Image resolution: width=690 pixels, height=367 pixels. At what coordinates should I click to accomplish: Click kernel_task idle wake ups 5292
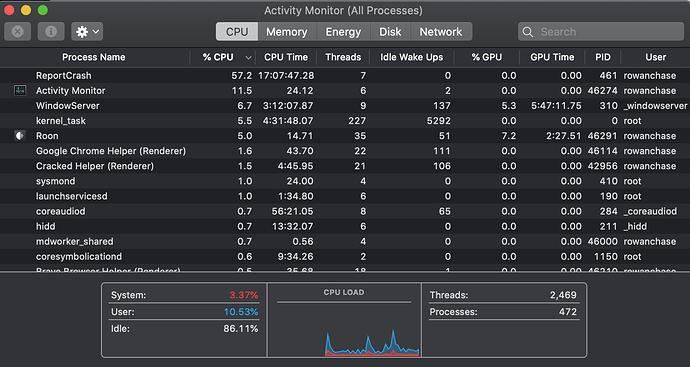(439, 121)
